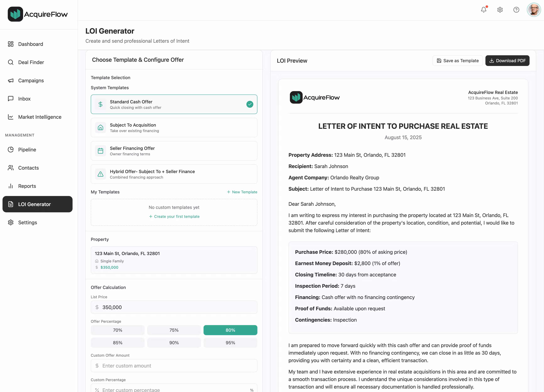Click the AcquireFlow logo in sidebar
Viewport: 544px width, 392px height.
point(38,14)
